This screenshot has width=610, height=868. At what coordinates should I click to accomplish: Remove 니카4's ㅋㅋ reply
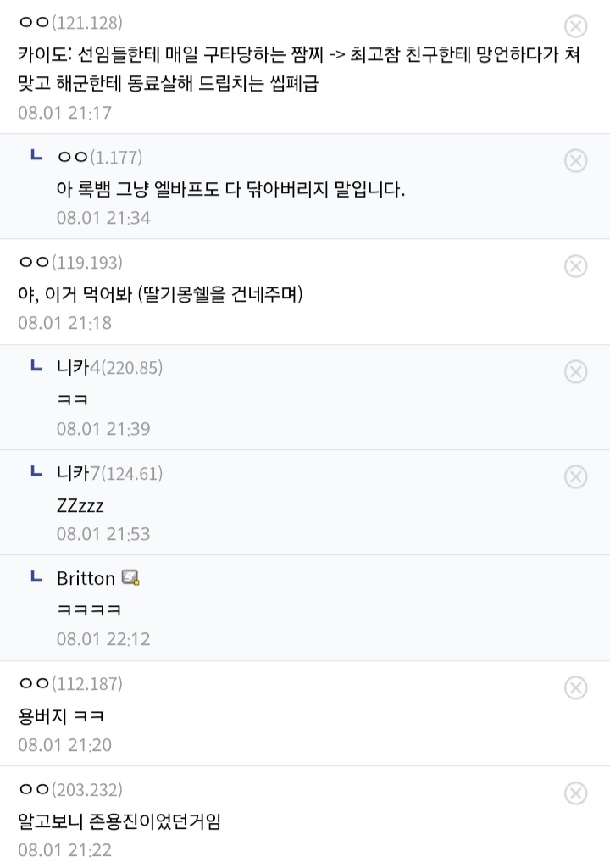click(575, 371)
